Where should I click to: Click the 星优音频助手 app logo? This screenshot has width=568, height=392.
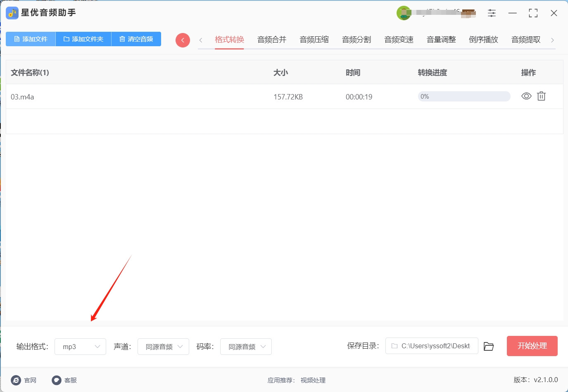(x=12, y=13)
